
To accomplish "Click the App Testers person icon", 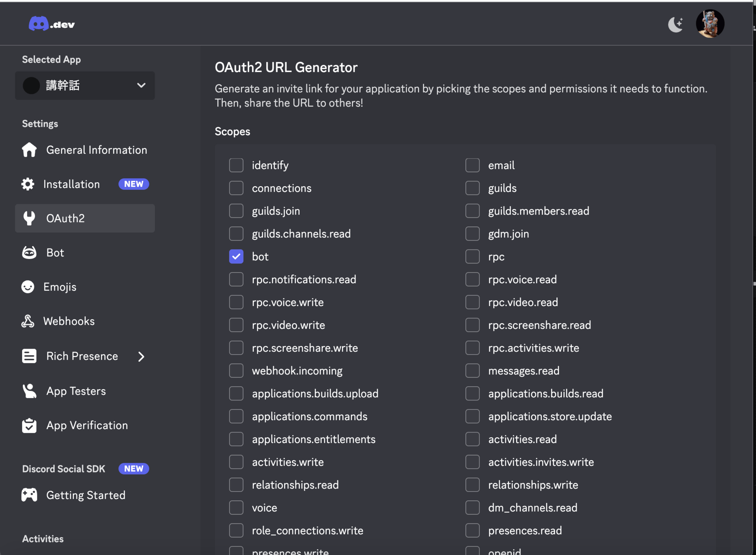I will click(29, 391).
